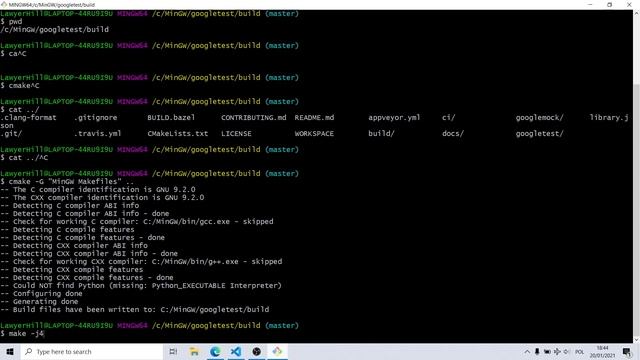The image size is (640, 360).
Task: Restore down the MINGW64 terminal window
Action: [609, 5]
